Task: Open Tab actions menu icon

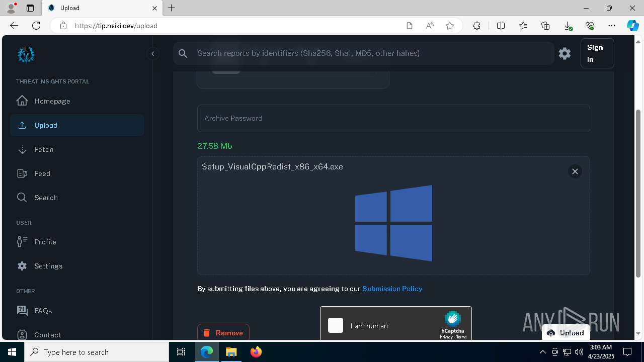Action: tap(30, 8)
